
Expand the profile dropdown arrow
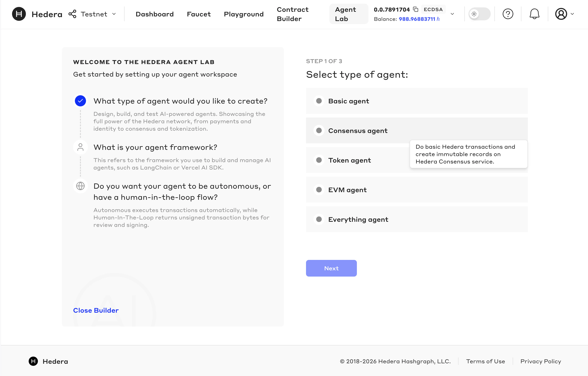tap(572, 14)
